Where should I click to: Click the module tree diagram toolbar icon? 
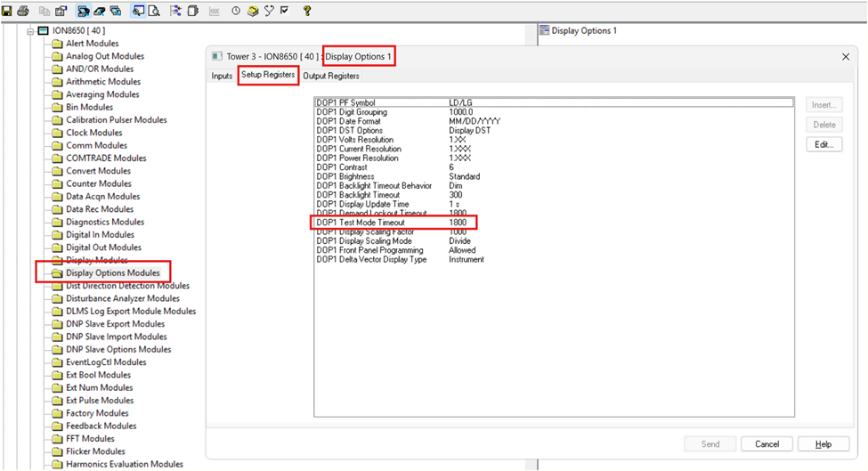(x=175, y=11)
